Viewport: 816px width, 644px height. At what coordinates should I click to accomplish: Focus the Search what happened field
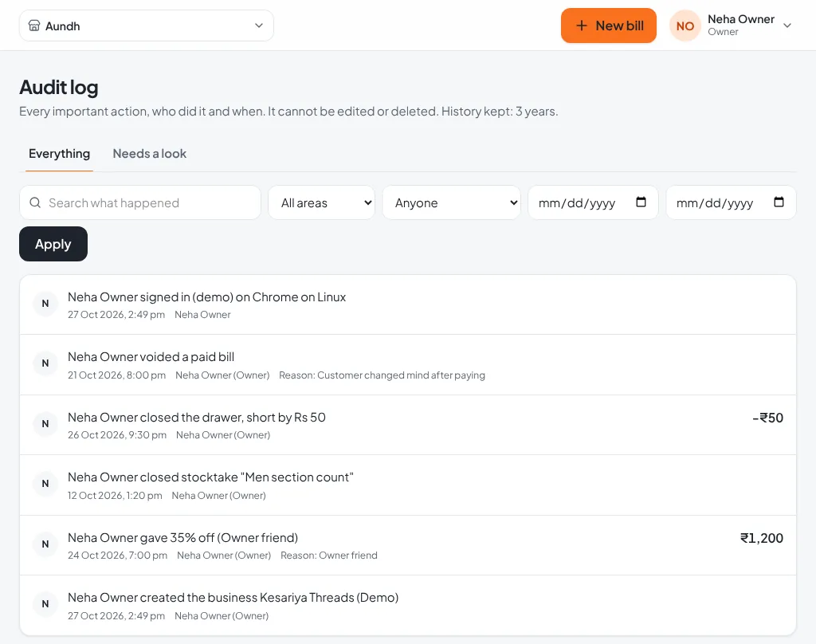[140, 202]
